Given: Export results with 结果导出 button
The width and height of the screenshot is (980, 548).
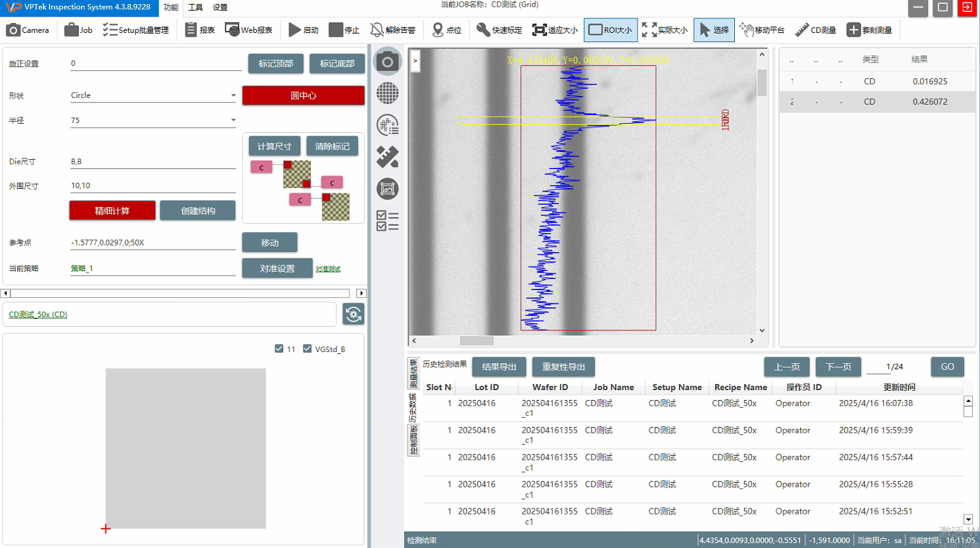Looking at the screenshot, I should (500, 367).
